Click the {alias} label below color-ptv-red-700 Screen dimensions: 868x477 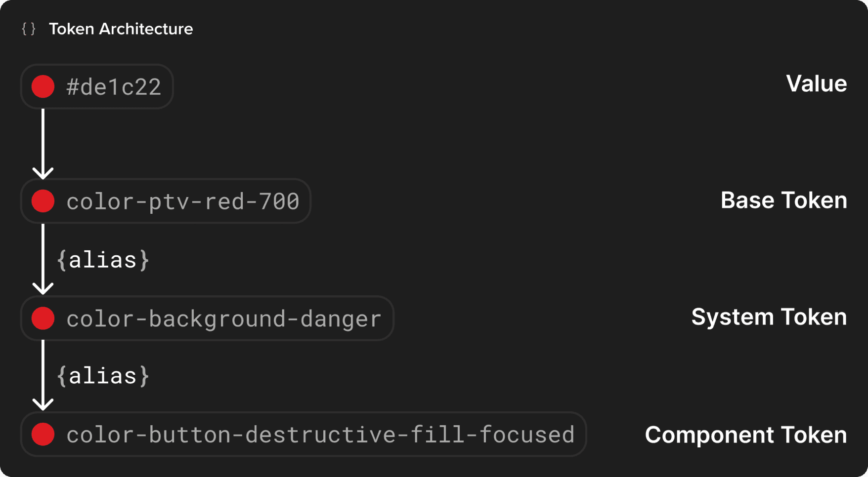click(103, 260)
